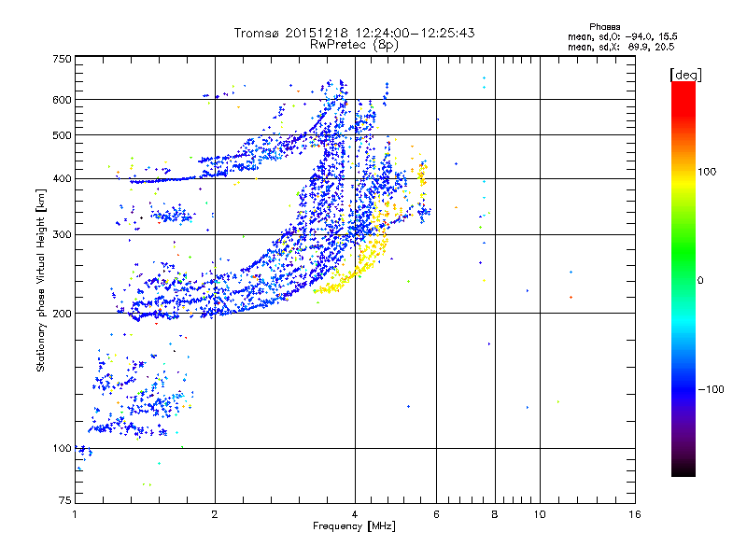747x560 pixels.
Task: Click the 'Frequency [MHz]' axis label
Action: [x=354, y=526]
